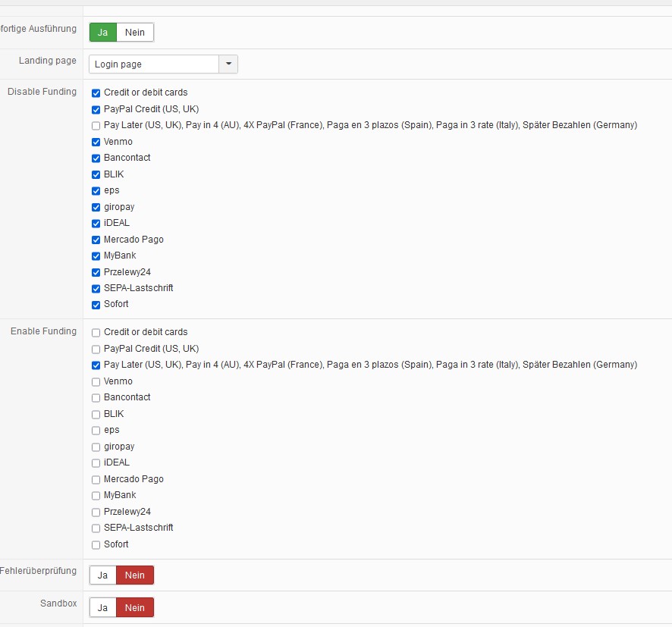The image size is (672, 627).
Task: Uncheck MyBank under Disable Funding
Action: click(96, 256)
